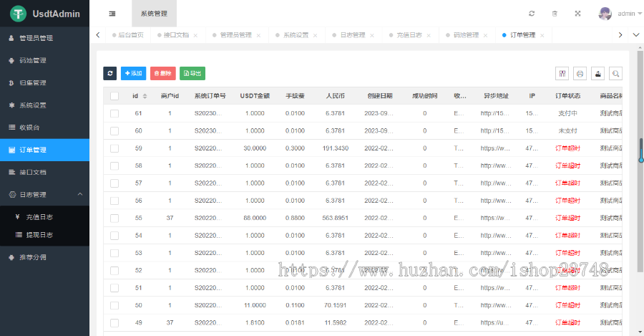Click the USDT金额 column header
This screenshot has height=336, width=644.
click(x=255, y=96)
